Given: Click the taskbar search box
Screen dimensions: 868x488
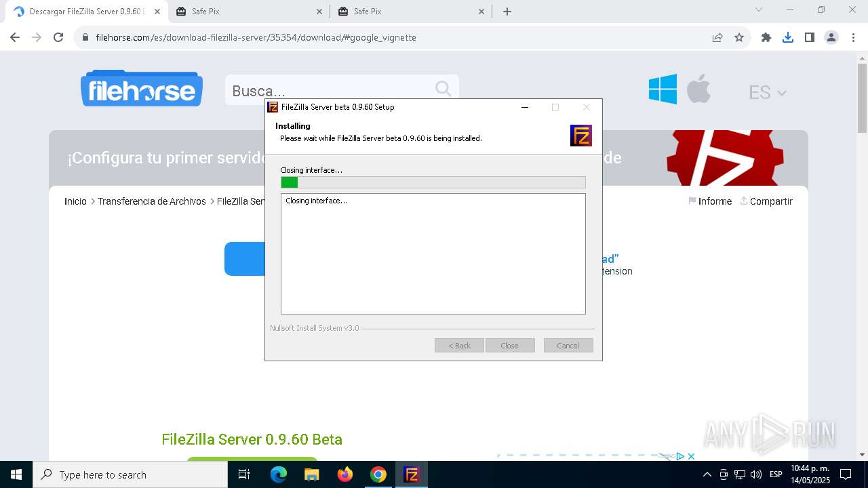Looking at the screenshot, I should pyautogui.click(x=130, y=474).
